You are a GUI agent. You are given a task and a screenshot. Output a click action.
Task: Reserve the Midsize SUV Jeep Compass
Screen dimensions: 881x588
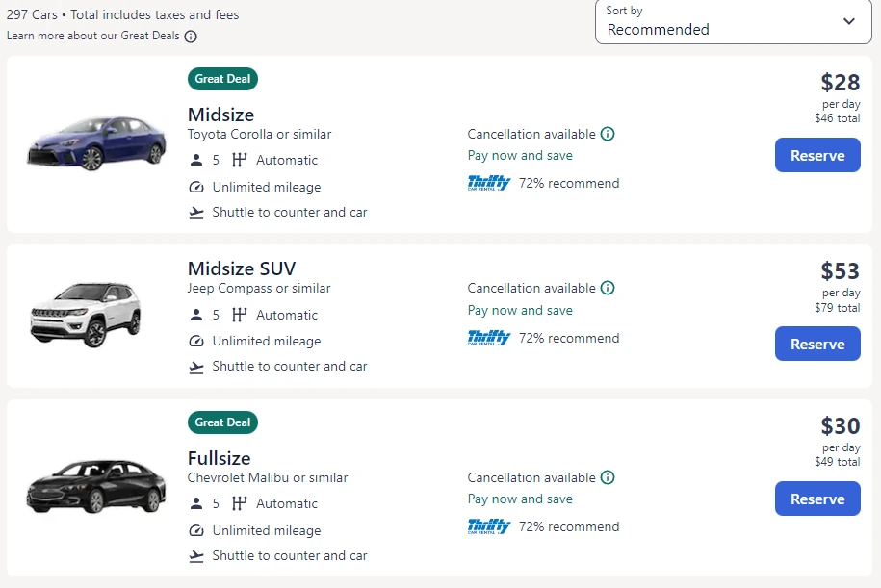click(817, 344)
